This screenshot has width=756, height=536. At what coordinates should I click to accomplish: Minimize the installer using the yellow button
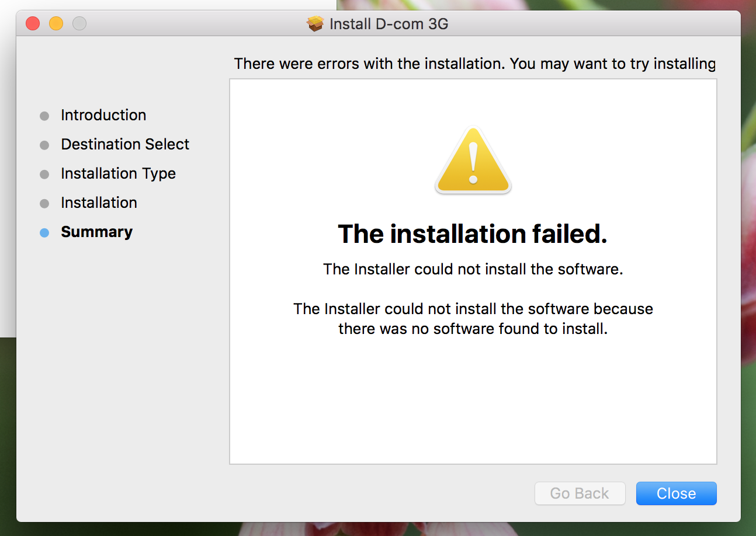point(56,23)
